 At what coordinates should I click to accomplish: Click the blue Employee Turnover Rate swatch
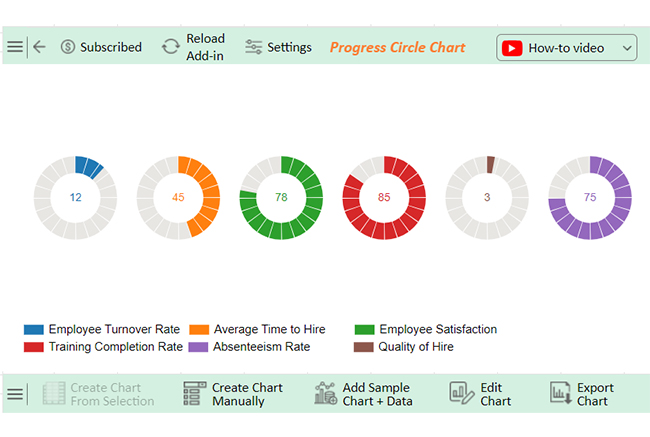(x=34, y=330)
